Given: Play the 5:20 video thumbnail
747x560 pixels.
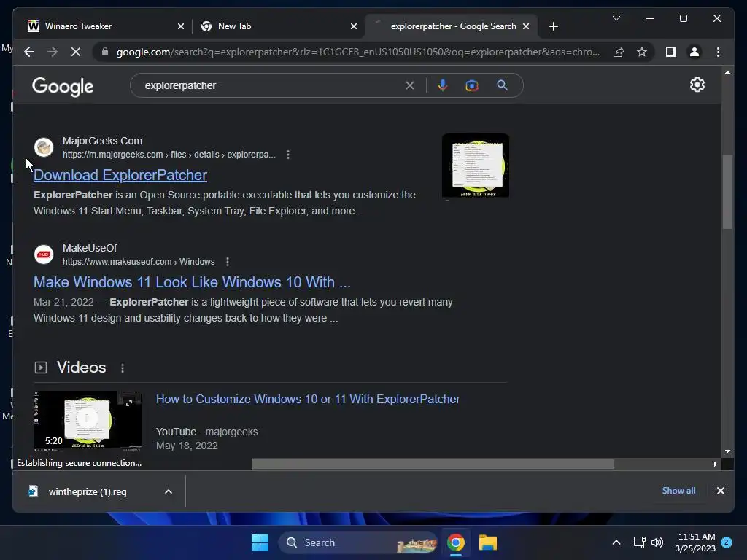Looking at the screenshot, I should (x=88, y=420).
